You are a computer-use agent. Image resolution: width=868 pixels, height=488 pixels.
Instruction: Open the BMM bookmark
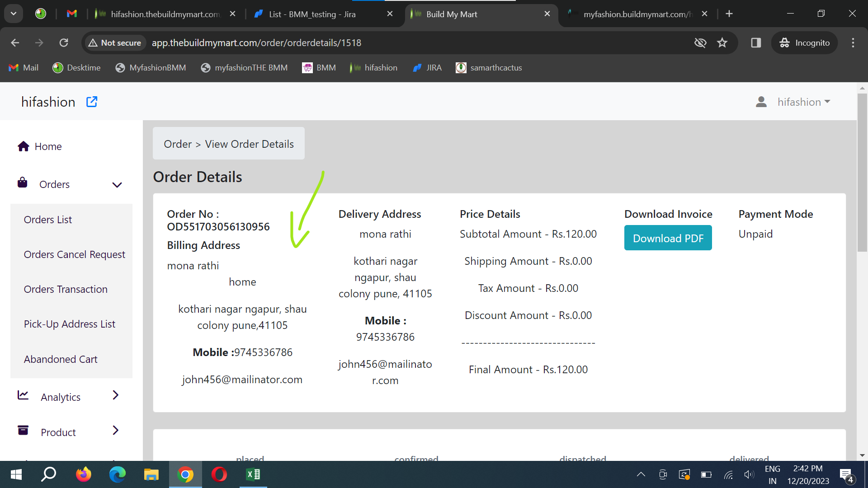(319, 68)
